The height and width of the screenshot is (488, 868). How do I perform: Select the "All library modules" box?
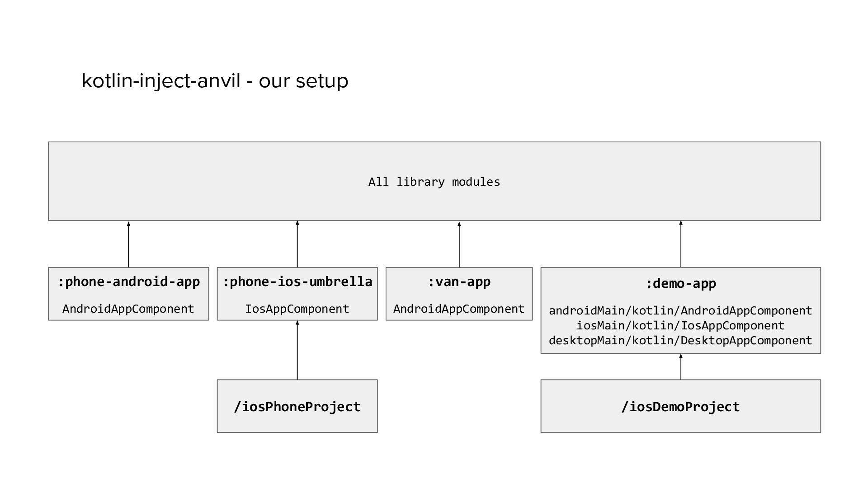[434, 182]
